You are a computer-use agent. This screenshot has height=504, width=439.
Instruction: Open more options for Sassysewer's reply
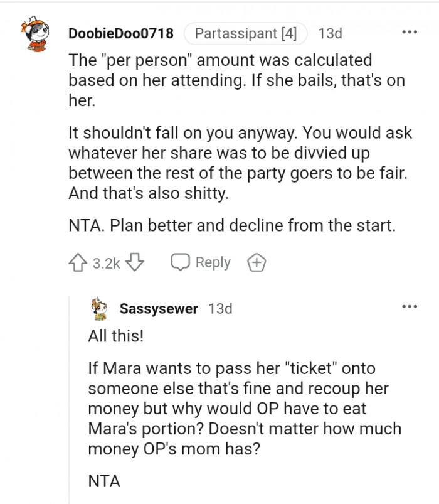[409, 308]
